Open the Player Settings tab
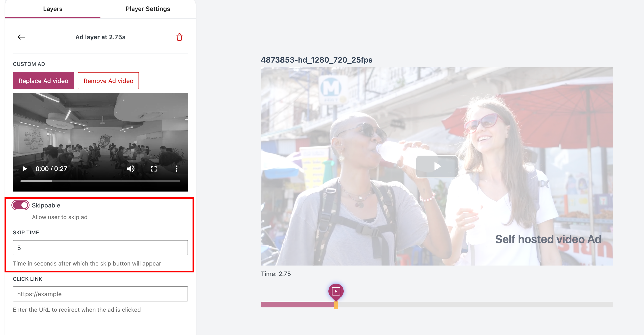Screen dimensions: 644x335 pyautogui.click(x=148, y=9)
